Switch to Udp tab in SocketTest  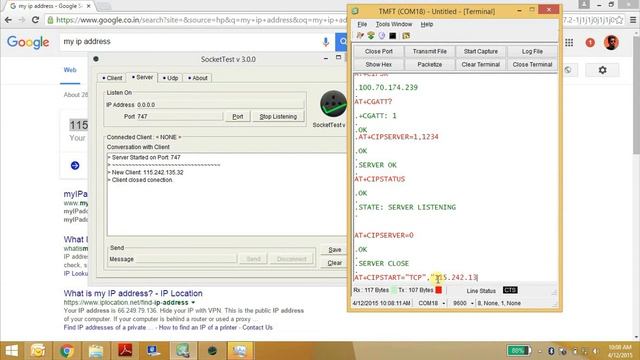click(x=171, y=78)
